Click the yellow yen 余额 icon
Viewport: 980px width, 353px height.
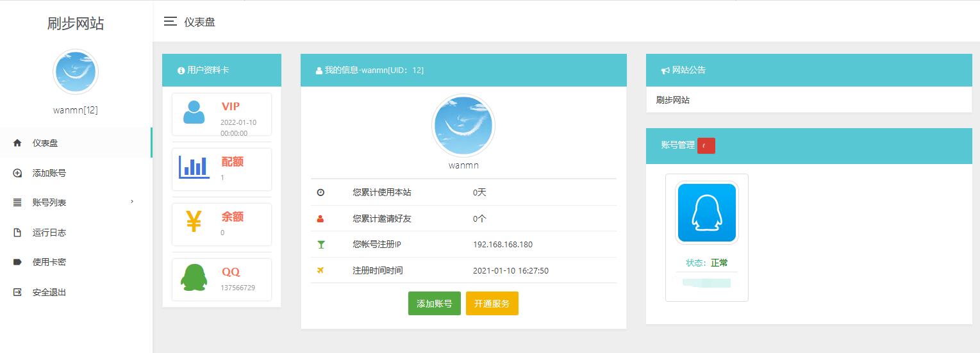pos(194,221)
